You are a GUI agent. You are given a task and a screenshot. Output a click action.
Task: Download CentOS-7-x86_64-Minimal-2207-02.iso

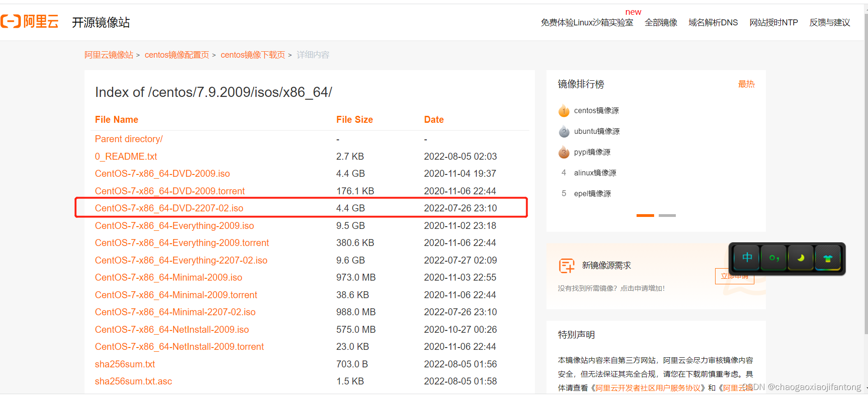[x=175, y=312]
